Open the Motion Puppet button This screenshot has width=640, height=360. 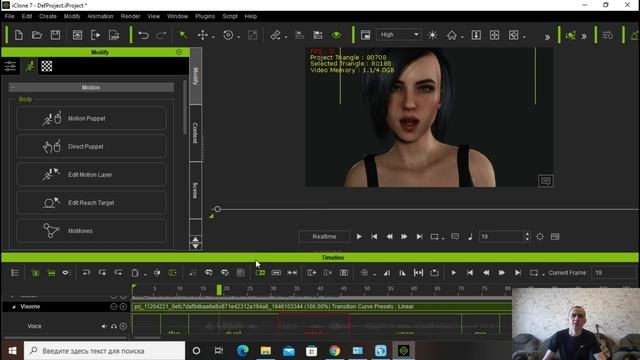coord(91,118)
